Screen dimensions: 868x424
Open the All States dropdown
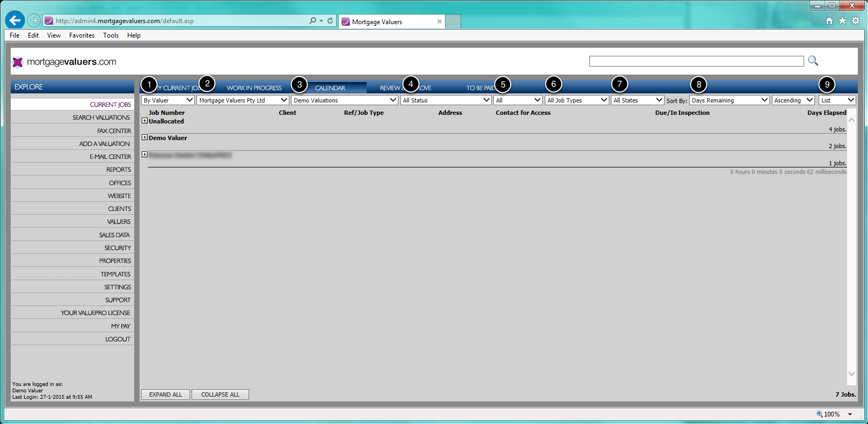click(x=638, y=100)
